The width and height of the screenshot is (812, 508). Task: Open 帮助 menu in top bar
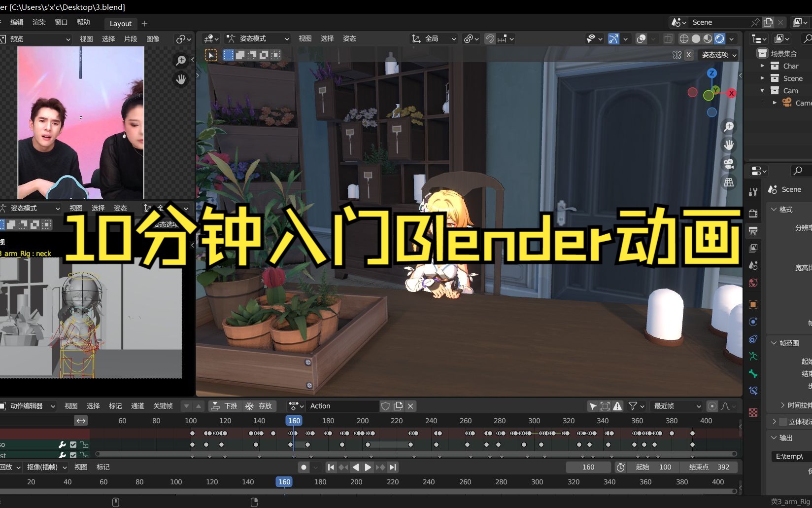point(83,22)
